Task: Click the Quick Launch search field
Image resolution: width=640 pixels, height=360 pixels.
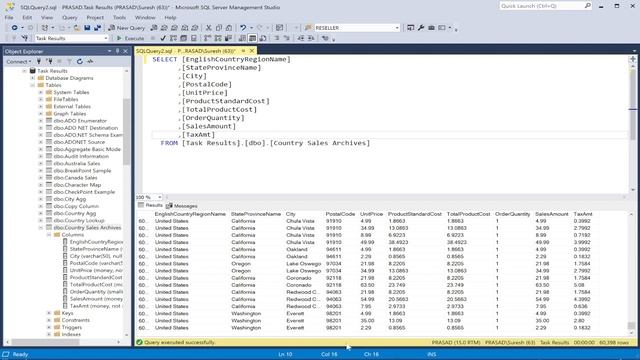Action: [541, 6]
